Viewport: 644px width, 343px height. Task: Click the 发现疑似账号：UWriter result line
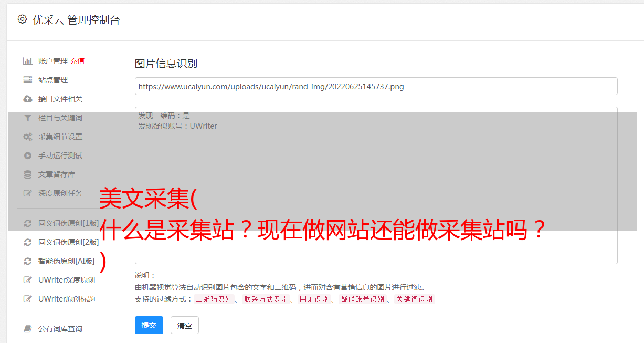pos(177,126)
